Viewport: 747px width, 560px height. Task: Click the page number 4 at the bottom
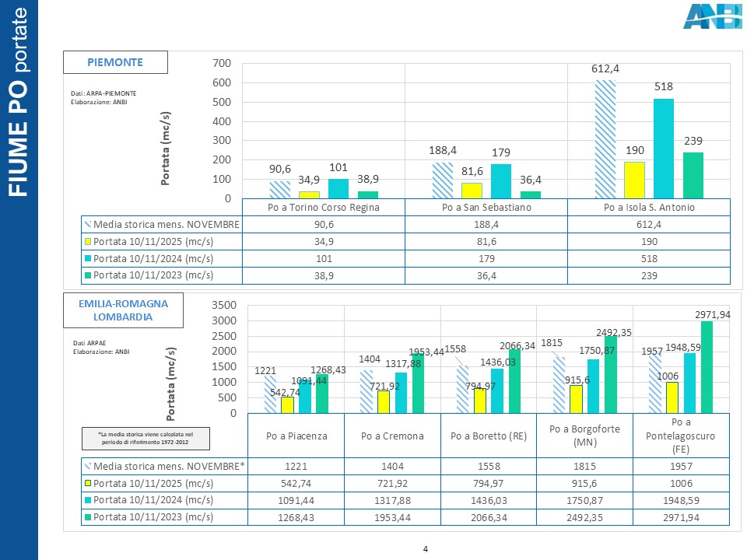click(426, 550)
